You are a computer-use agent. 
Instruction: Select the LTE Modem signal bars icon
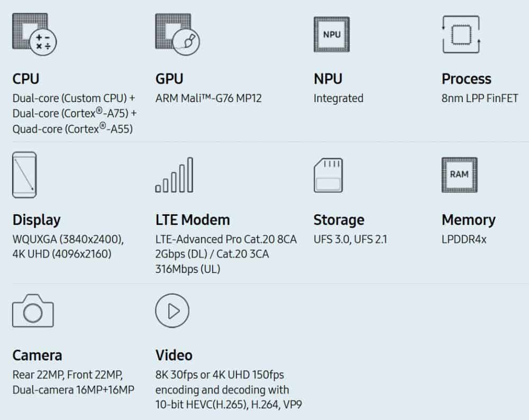[x=174, y=175]
